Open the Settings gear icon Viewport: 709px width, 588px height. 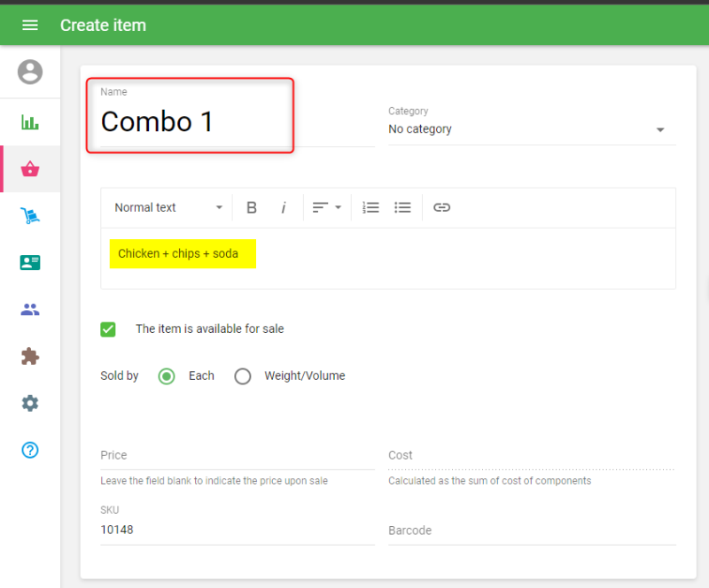click(x=30, y=403)
